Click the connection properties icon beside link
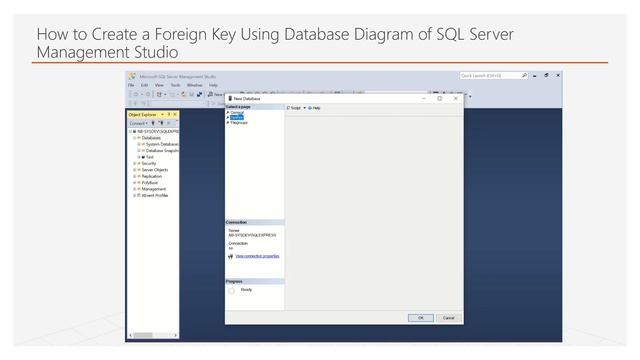Image resolution: width=640 pixels, height=360 pixels. 231,256
